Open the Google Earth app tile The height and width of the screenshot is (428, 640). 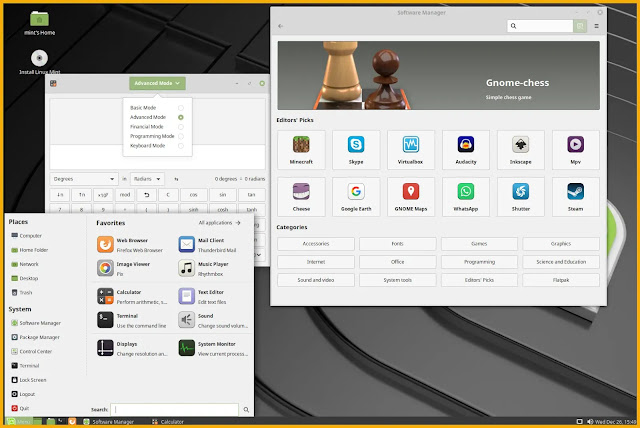(x=356, y=197)
